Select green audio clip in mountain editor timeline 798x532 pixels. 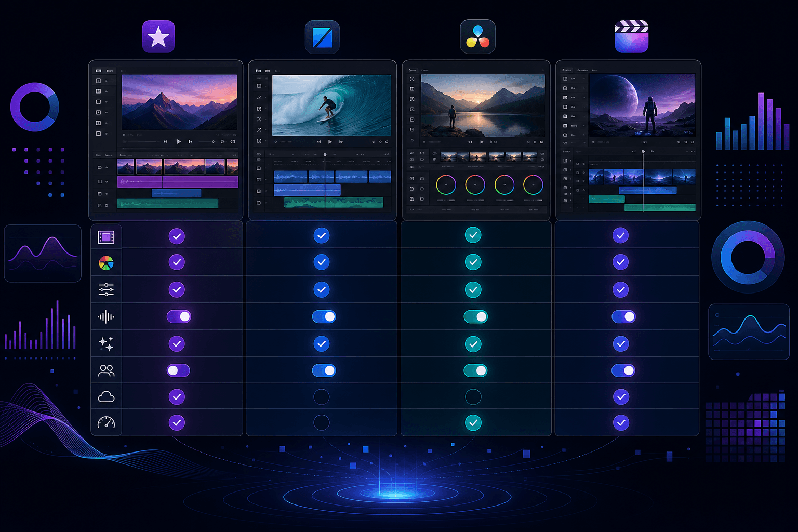[168, 204]
